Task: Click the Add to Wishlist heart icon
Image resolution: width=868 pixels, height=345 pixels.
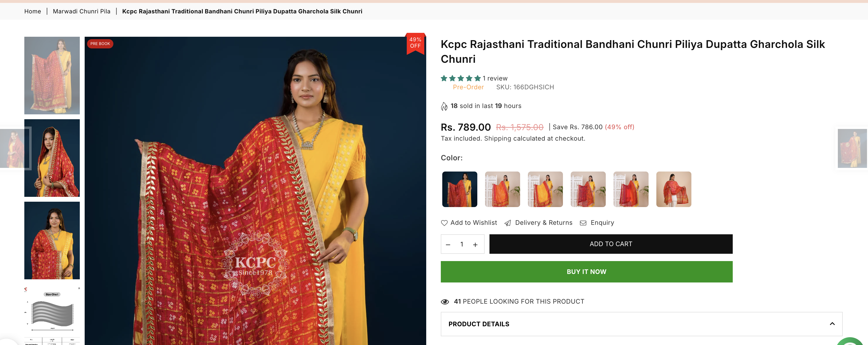Action: [x=444, y=223]
